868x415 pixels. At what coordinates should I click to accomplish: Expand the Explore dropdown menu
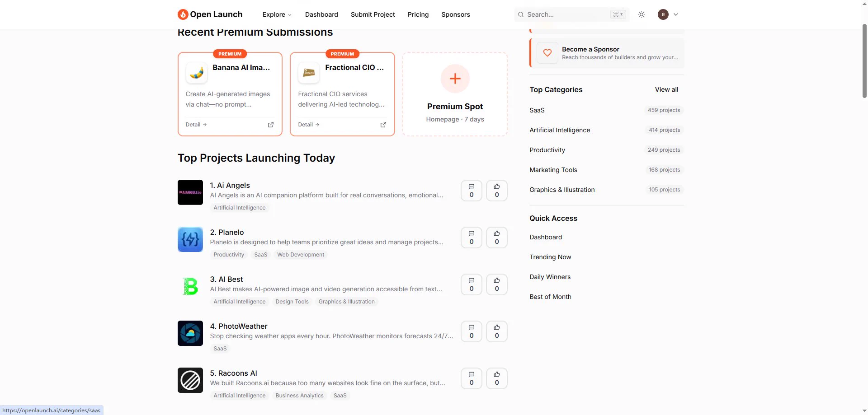pos(277,14)
